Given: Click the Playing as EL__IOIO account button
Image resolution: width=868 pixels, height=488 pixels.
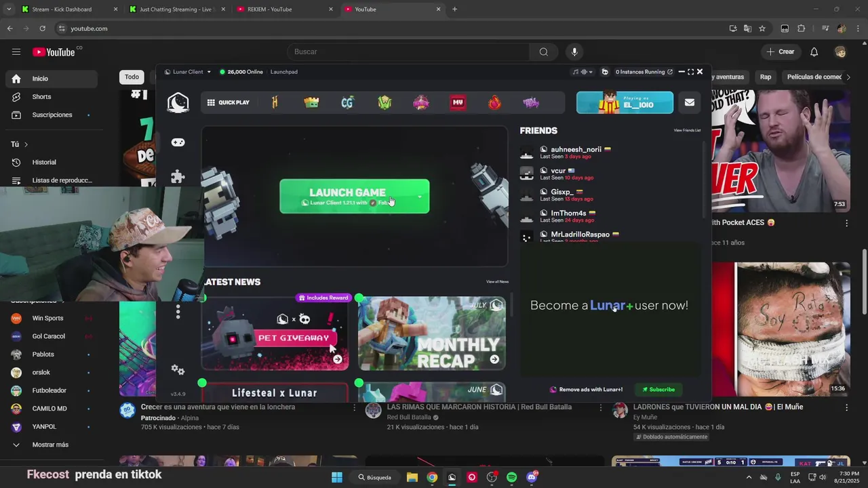Looking at the screenshot, I should (625, 102).
